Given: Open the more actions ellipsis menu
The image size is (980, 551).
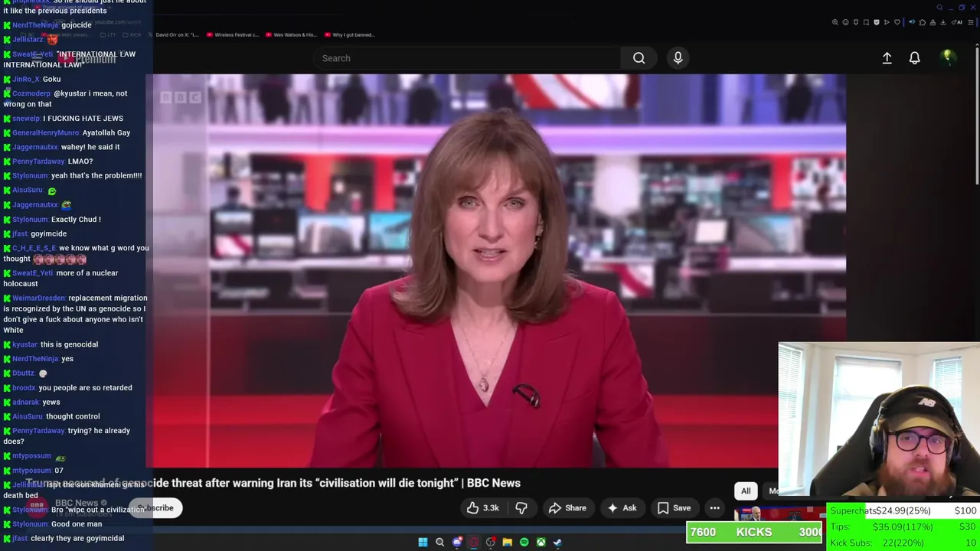Looking at the screenshot, I should pos(714,508).
